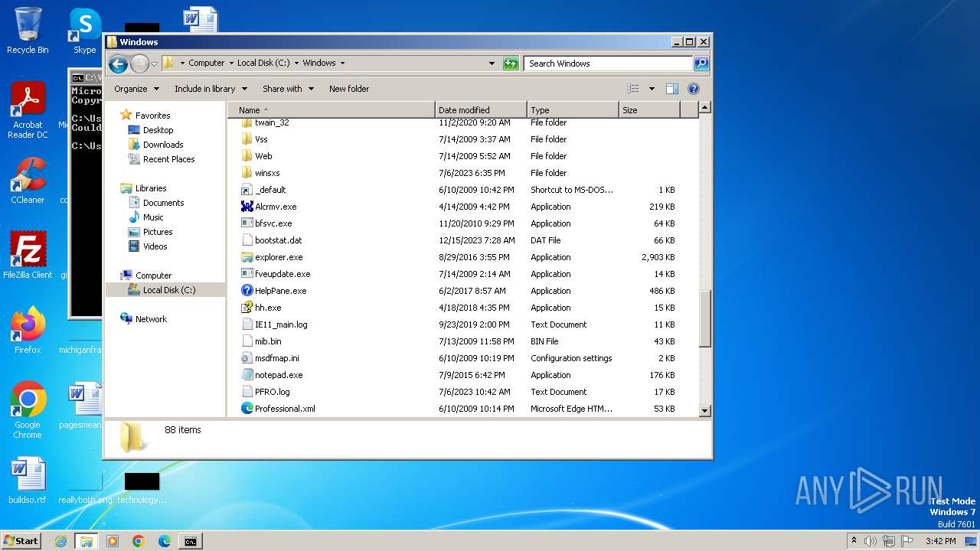
Task: Select the msdfmap.ini settings icon
Action: (x=247, y=358)
